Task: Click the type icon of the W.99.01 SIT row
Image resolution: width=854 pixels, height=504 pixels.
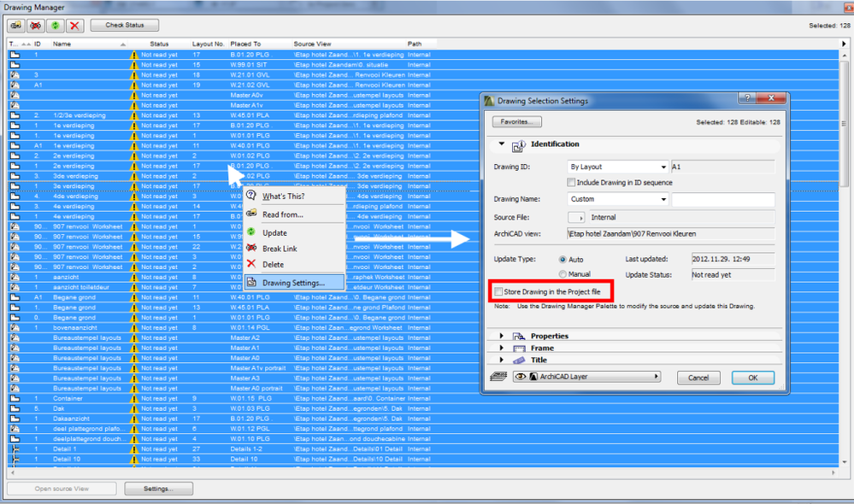Action: click(15, 65)
